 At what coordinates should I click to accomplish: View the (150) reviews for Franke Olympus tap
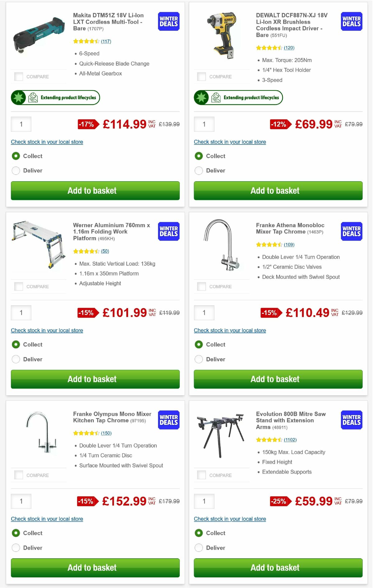106,433
